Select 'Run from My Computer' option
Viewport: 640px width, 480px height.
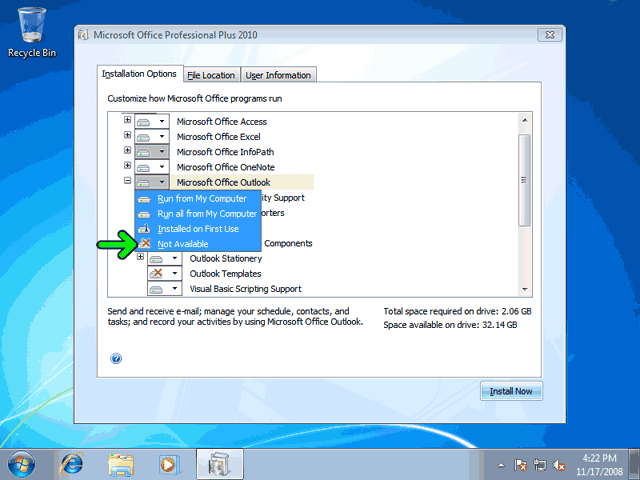click(x=201, y=199)
